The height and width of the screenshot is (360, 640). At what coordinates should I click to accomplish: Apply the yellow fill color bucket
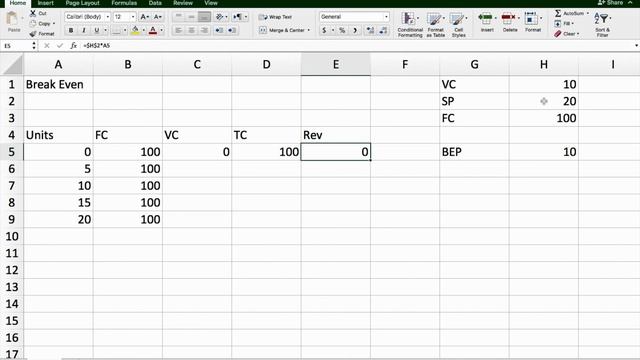pos(136,30)
